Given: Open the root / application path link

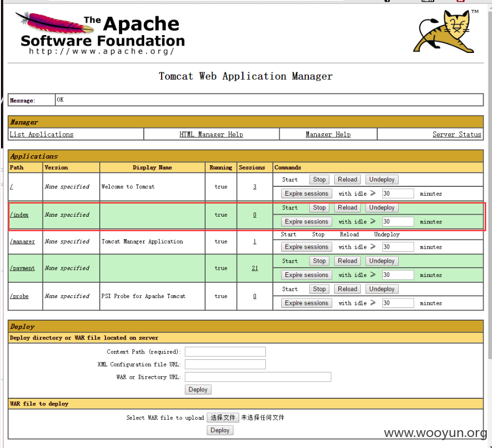Looking at the screenshot, I should (x=12, y=187).
